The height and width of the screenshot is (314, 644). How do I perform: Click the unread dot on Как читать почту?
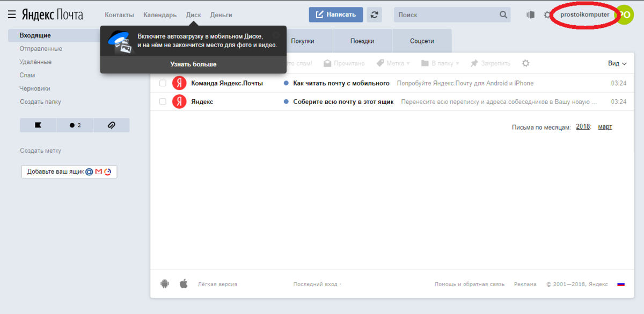pyautogui.click(x=286, y=83)
